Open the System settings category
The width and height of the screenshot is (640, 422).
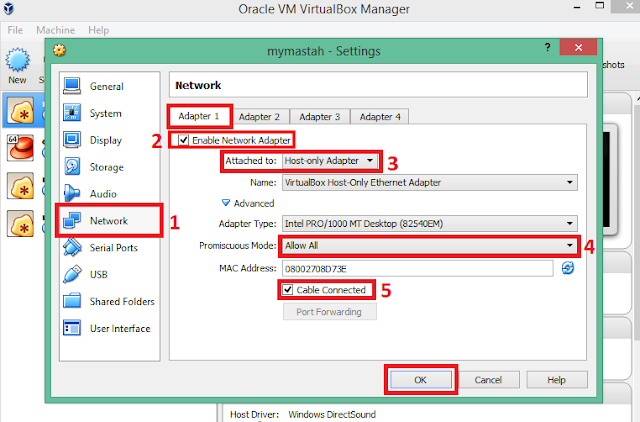109,113
